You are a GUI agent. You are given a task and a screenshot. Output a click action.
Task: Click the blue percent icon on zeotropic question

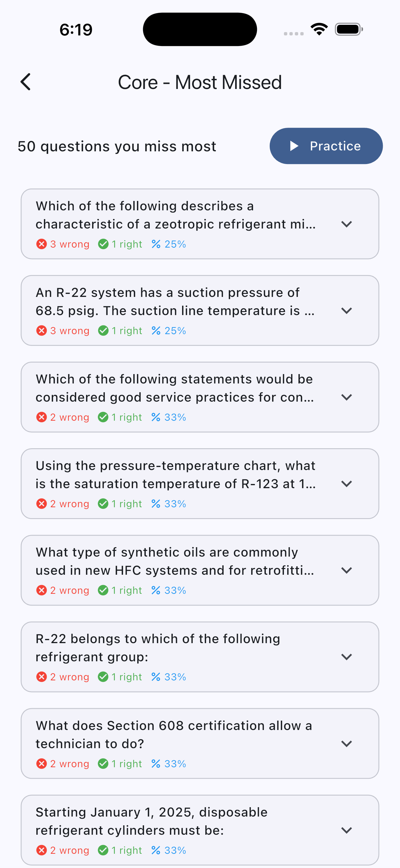coord(156,244)
